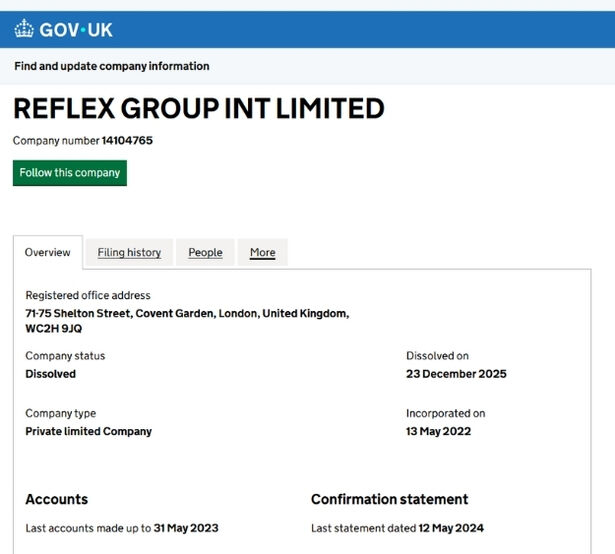615x554 pixels.
Task: Click the Accounts section heading
Action: pos(56,499)
